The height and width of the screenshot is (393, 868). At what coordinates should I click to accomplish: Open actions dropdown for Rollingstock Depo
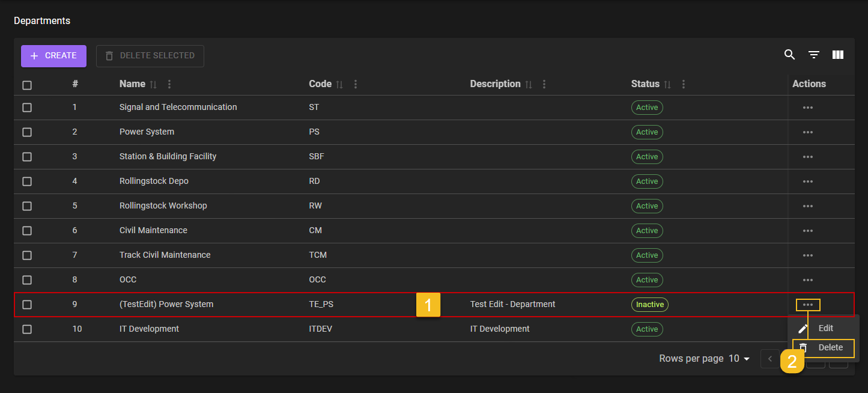click(807, 181)
